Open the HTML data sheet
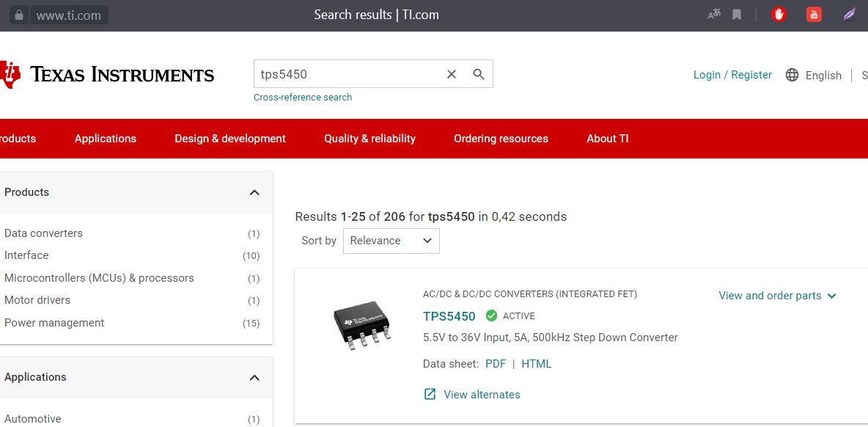This screenshot has height=427, width=868. click(x=537, y=364)
